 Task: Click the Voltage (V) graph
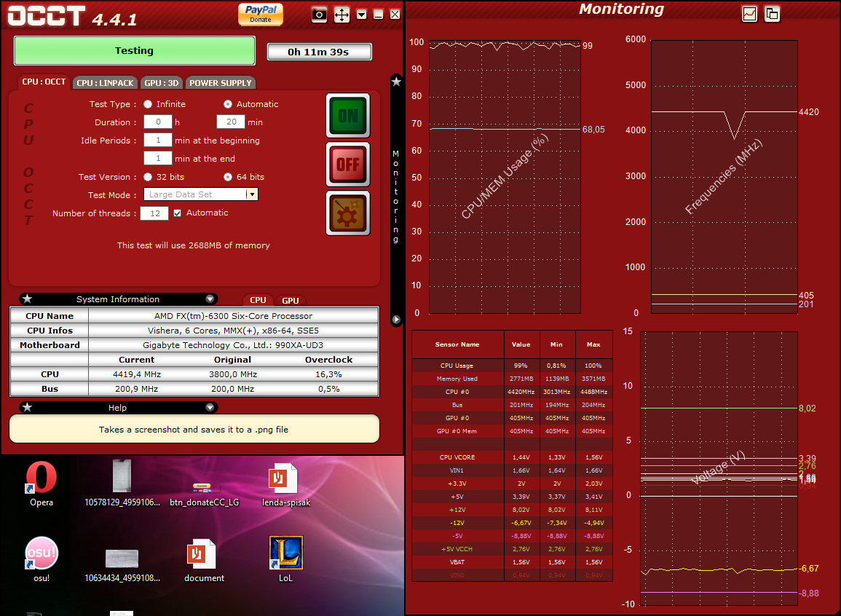point(719,469)
